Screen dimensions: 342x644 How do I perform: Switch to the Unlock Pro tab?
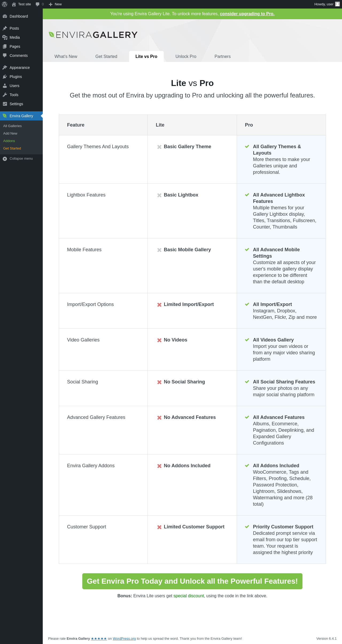point(186,56)
